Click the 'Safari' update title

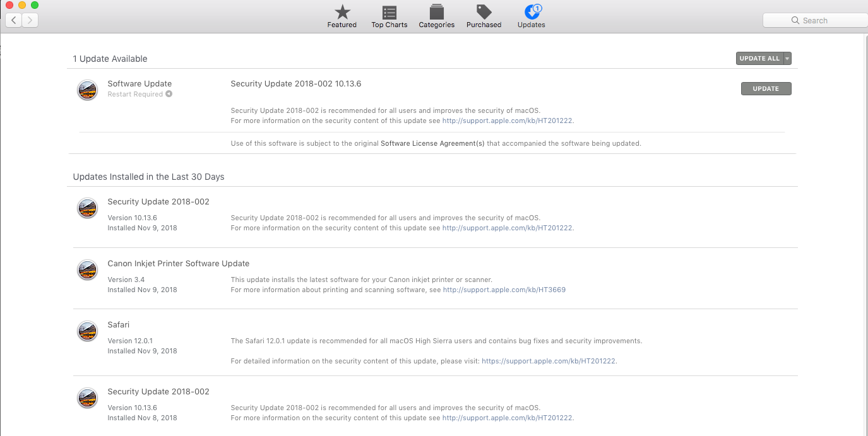pos(119,324)
